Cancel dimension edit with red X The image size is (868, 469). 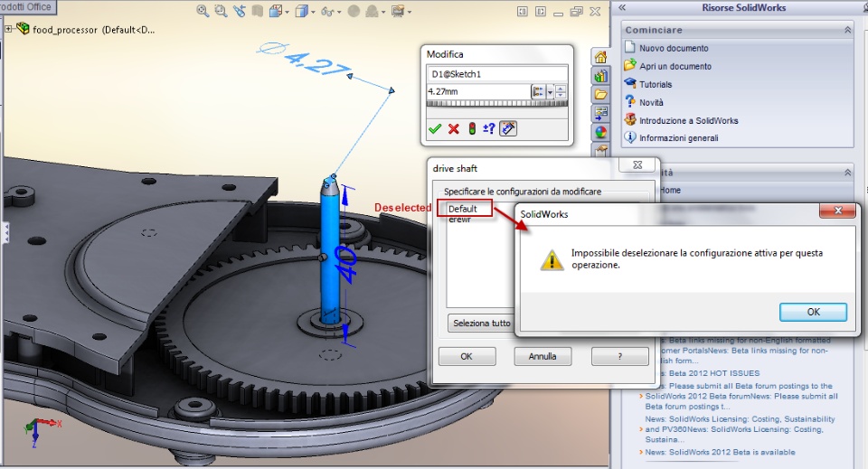click(x=453, y=129)
